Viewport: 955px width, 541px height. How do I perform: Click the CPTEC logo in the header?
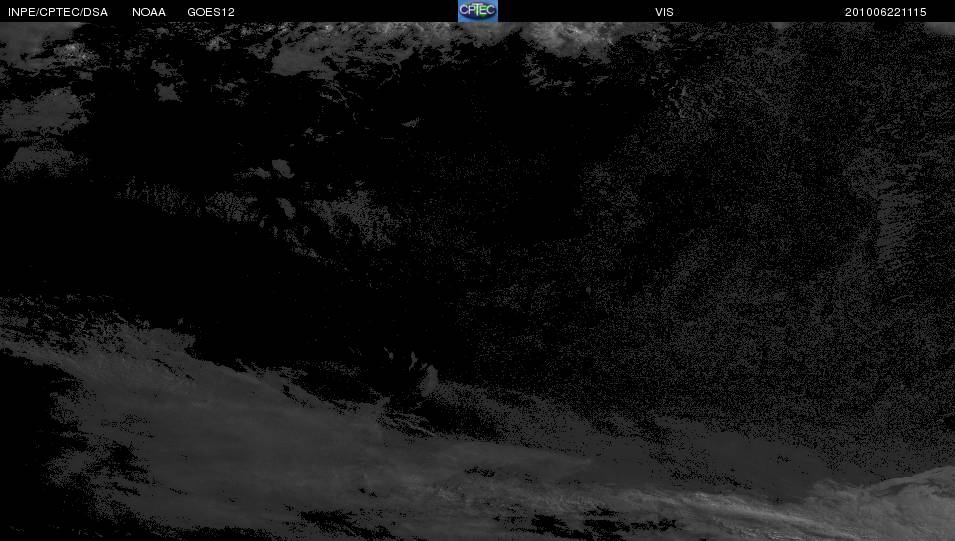(x=478, y=11)
